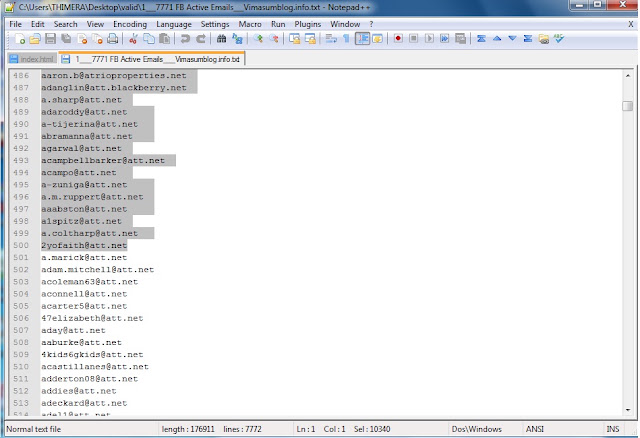Click the vertical scrollbar down arrow

click(628, 410)
